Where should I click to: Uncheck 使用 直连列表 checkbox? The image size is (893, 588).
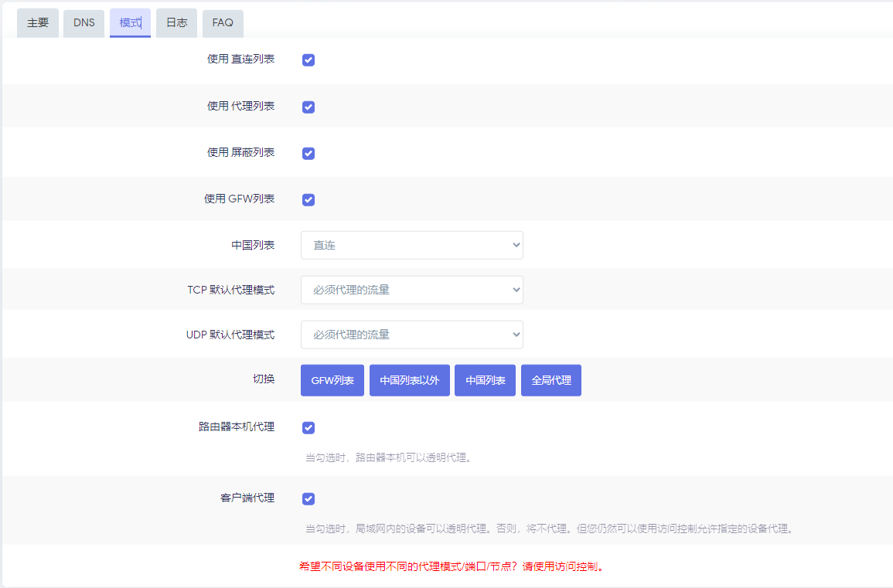308,59
